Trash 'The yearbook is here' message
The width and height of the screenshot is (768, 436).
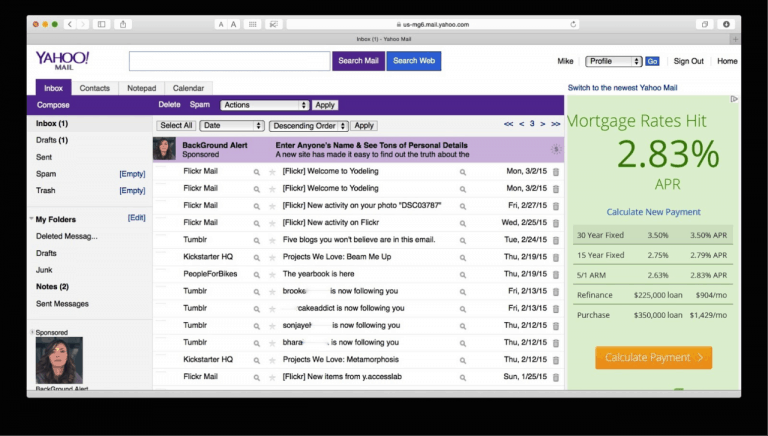tap(556, 274)
